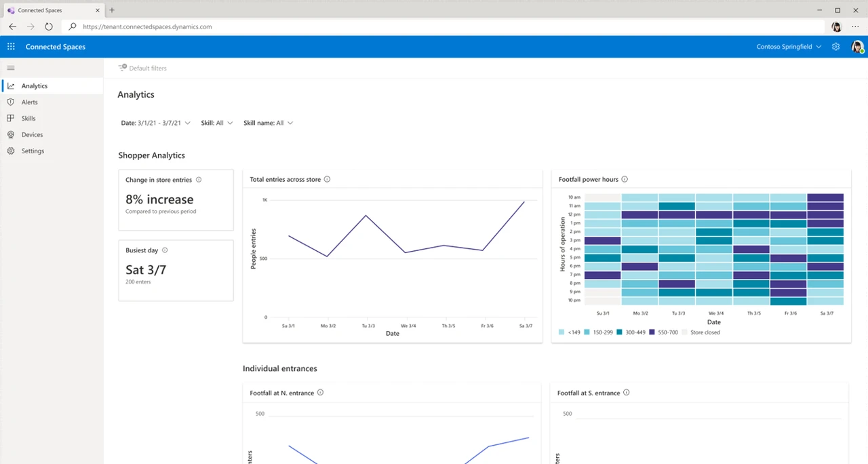Open the Contoso Springfield location dropdown
This screenshot has width=868, height=464.
click(x=789, y=47)
